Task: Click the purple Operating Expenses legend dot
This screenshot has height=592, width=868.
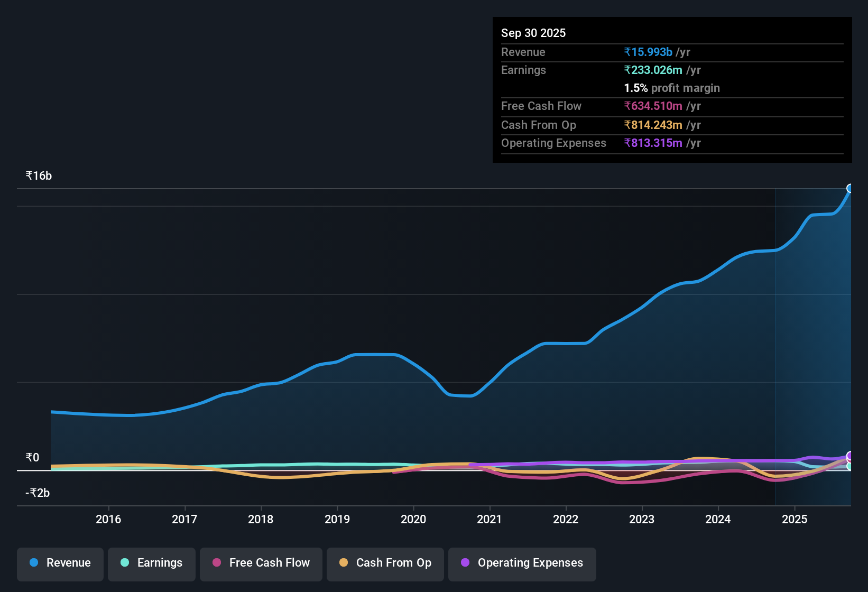Action: [465, 562]
